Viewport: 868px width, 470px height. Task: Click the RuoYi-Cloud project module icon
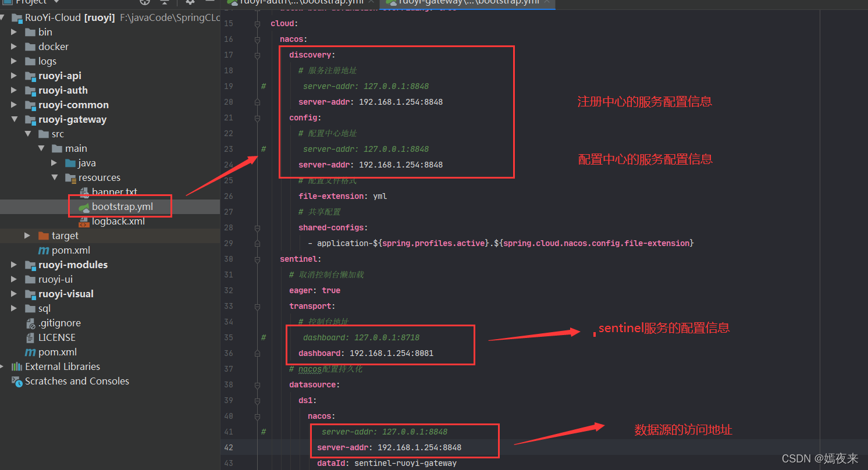17,18
